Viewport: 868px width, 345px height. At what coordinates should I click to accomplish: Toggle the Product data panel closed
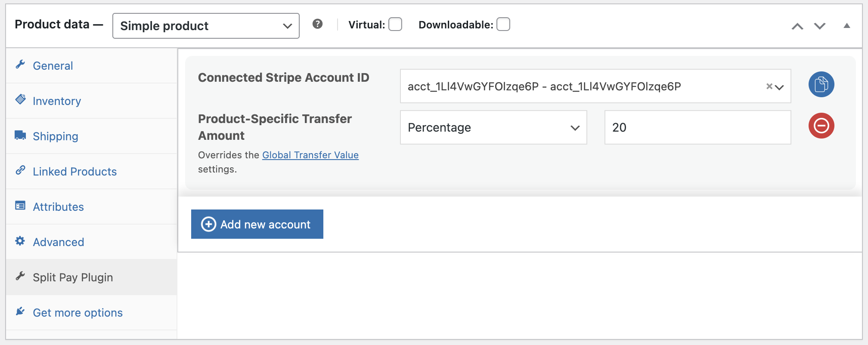(846, 26)
